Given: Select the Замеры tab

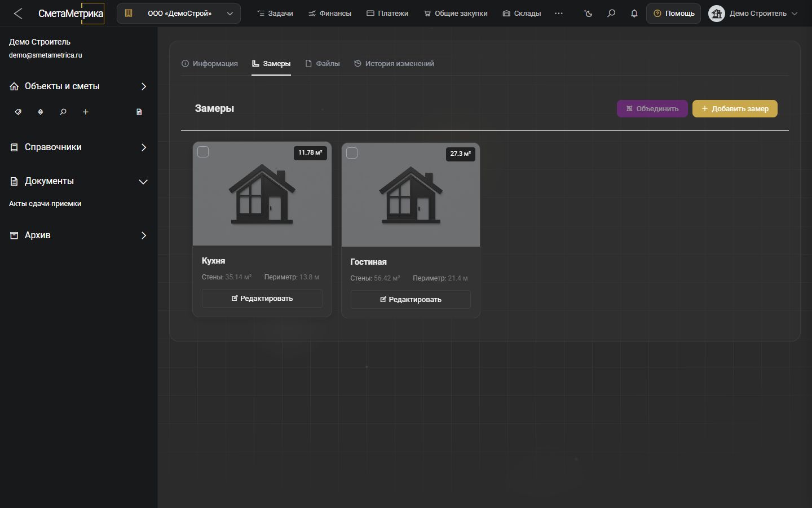Looking at the screenshot, I should coord(271,64).
